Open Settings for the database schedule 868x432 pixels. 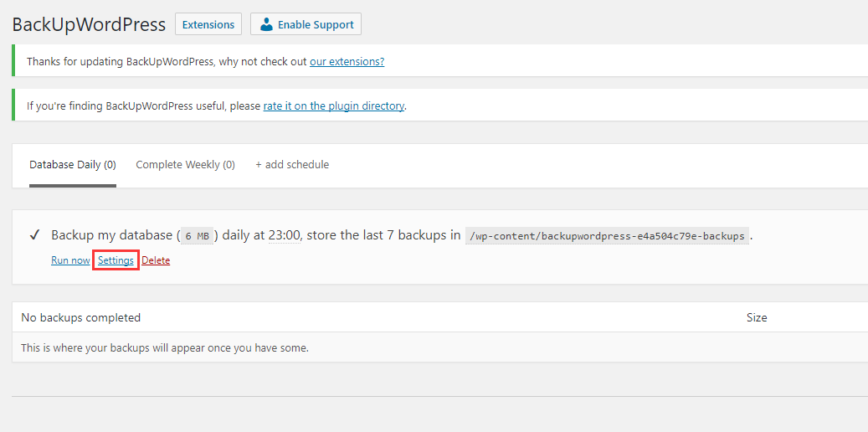116,260
